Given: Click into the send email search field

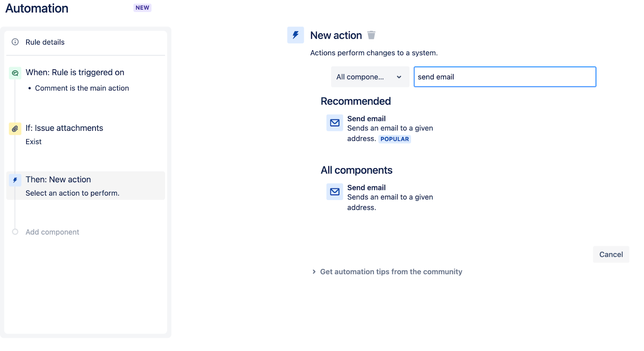Looking at the screenshot, I should [505, 77].
